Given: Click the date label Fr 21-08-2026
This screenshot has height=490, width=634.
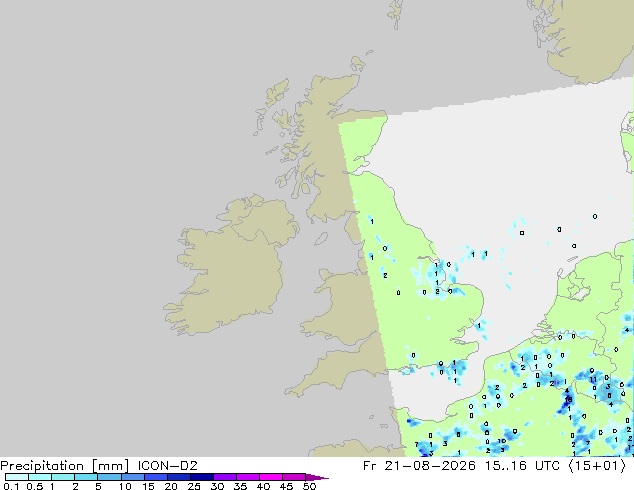Looking at the screenshot, I should point(419,466).
